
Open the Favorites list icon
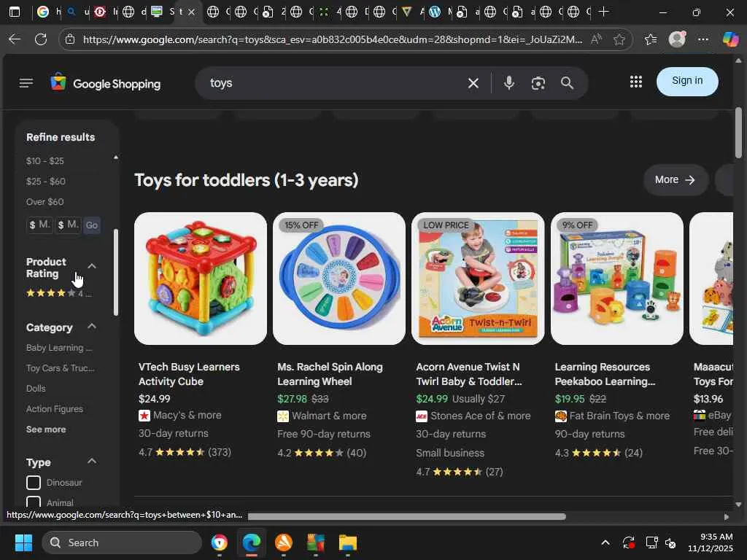650,39
